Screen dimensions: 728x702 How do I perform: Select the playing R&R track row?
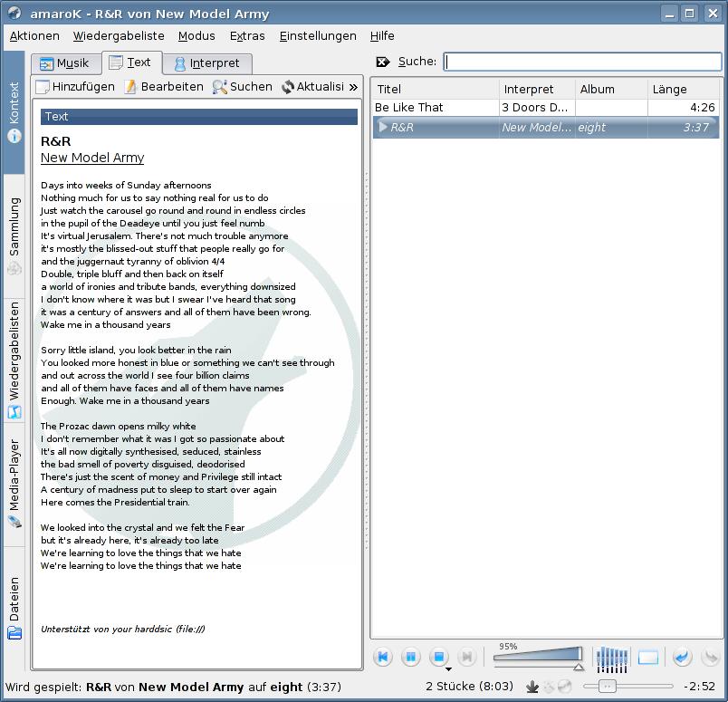[x=546, y=127]
